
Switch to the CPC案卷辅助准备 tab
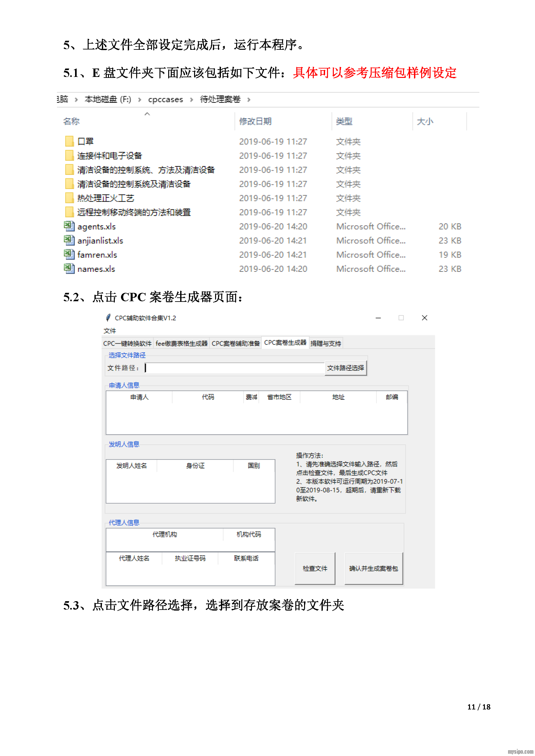tap(235, 344)
